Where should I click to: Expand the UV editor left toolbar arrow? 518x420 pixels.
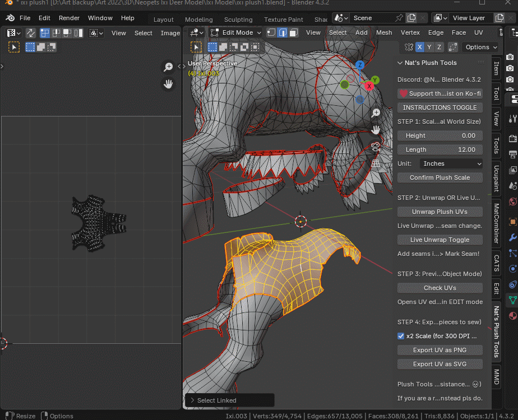coord(2,66)
